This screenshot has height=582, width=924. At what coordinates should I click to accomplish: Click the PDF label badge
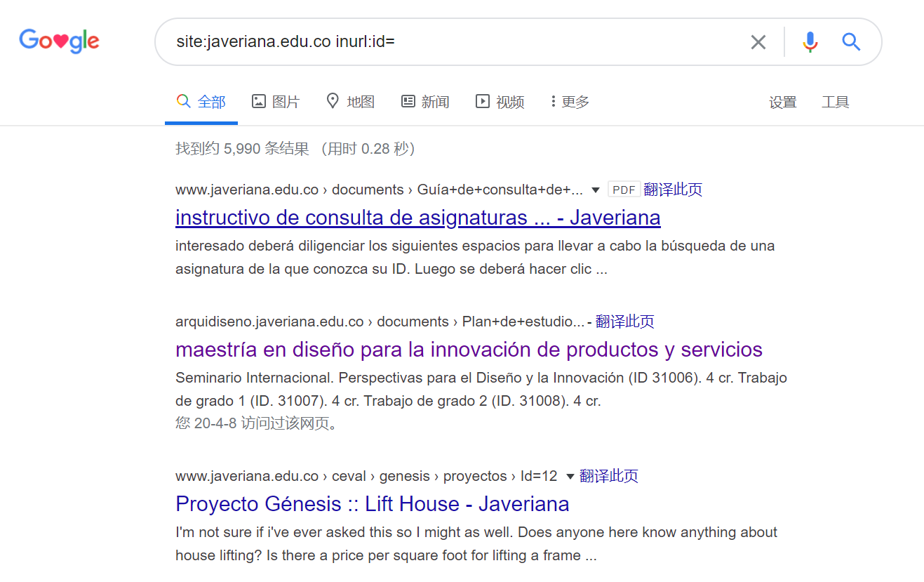tap(624, 190)
